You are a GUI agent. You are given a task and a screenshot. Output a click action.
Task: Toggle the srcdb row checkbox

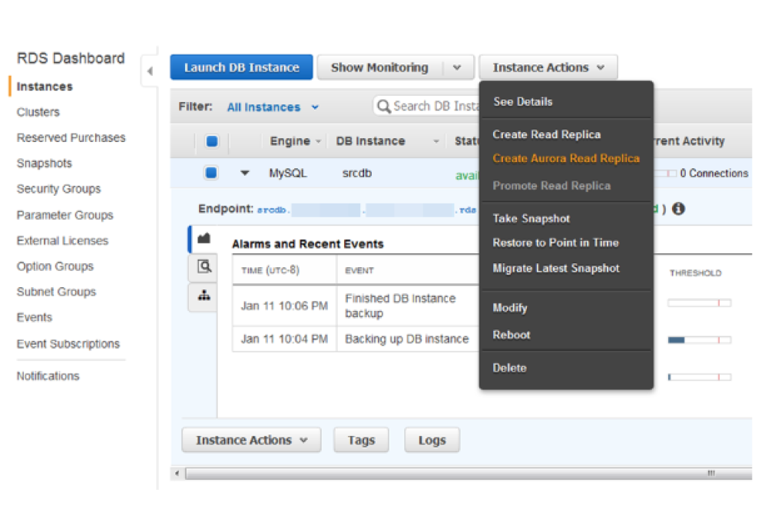point(211,173)
